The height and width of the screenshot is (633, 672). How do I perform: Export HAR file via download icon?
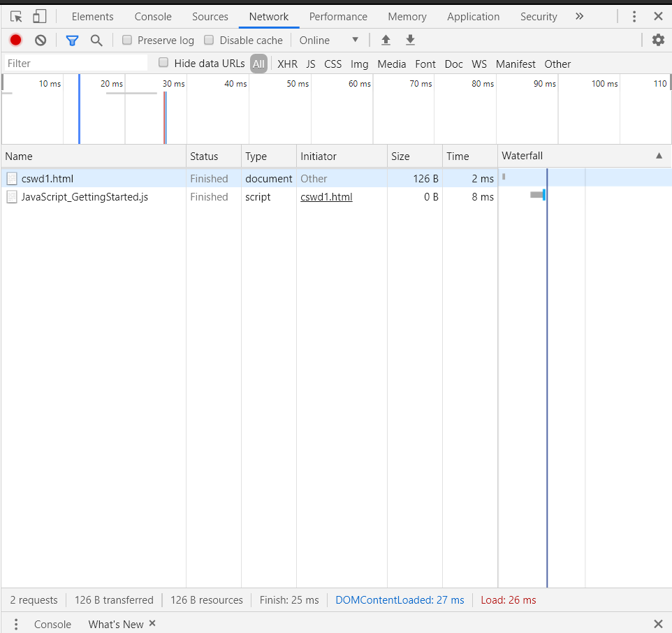(x=410, y=40)
